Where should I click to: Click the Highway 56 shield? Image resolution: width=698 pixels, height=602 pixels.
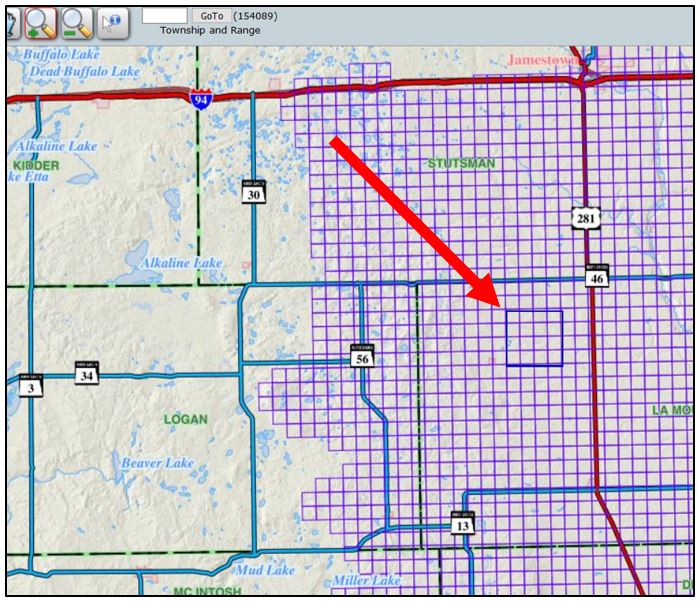[362, 355]
